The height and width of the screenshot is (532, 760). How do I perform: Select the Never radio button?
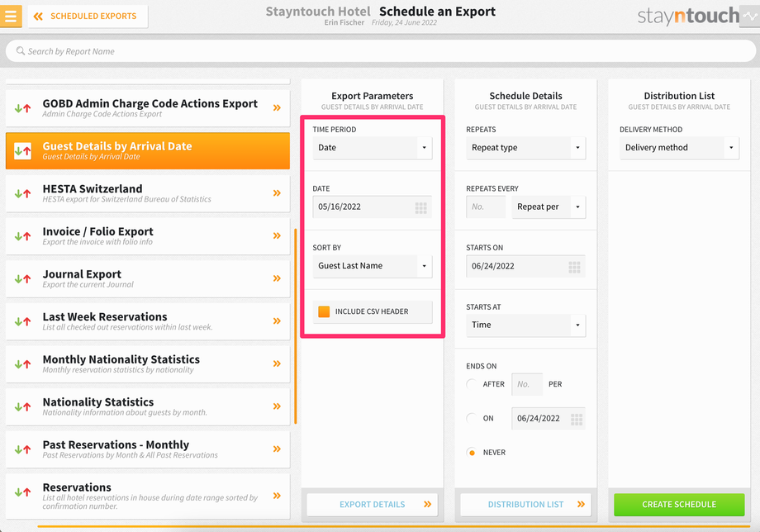pyautogui.click(x=471, y=453)
